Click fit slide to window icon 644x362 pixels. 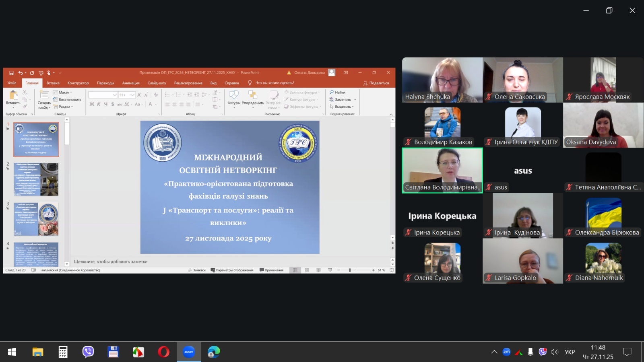[x=392, y=270]
